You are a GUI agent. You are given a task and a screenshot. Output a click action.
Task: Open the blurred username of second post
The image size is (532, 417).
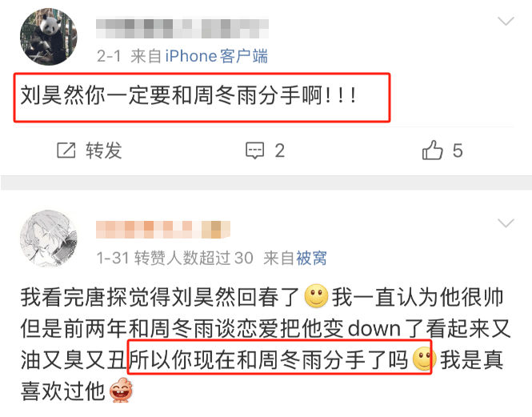coord(163,230)
